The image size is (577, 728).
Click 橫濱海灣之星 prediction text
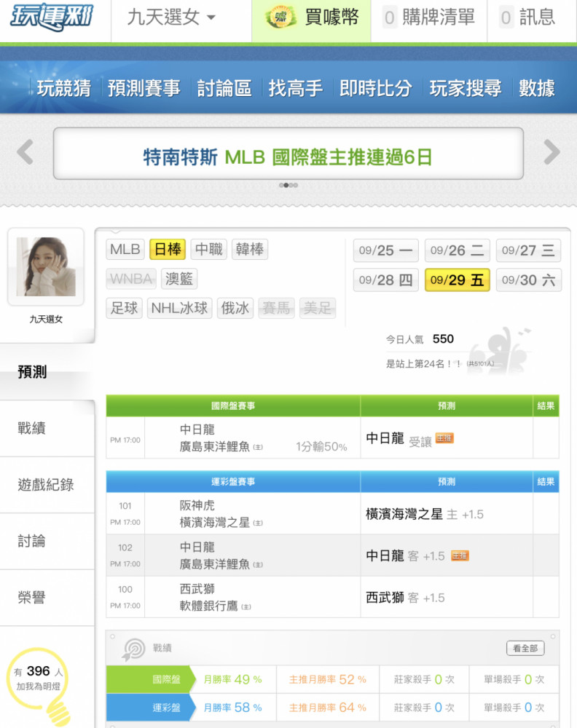coord(404,514)
